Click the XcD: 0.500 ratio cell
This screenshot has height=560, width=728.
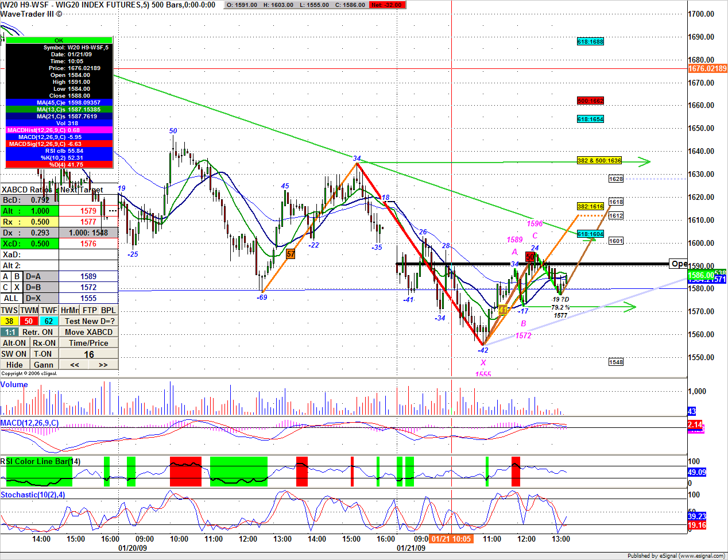pos(30,244)
